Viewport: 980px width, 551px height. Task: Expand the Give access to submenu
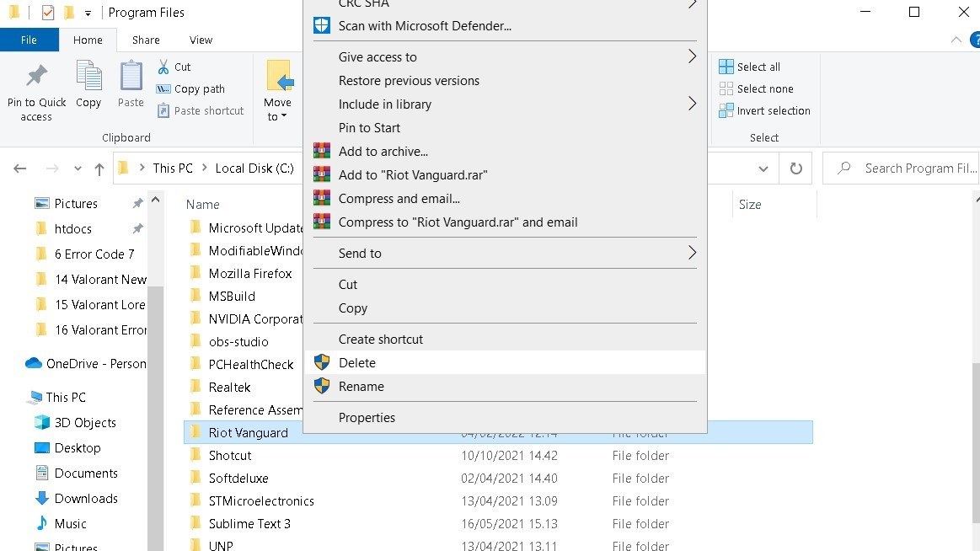(x=692, y=56)
